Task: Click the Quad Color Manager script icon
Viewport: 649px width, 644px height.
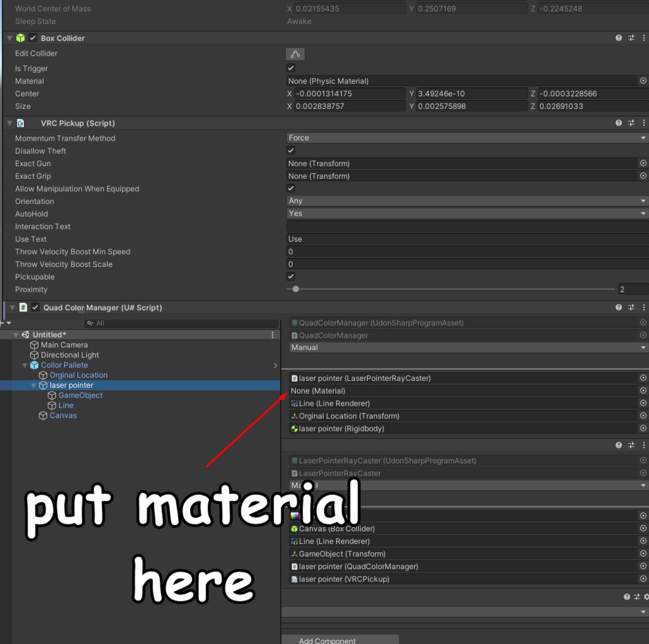Action: pos(23,307)
